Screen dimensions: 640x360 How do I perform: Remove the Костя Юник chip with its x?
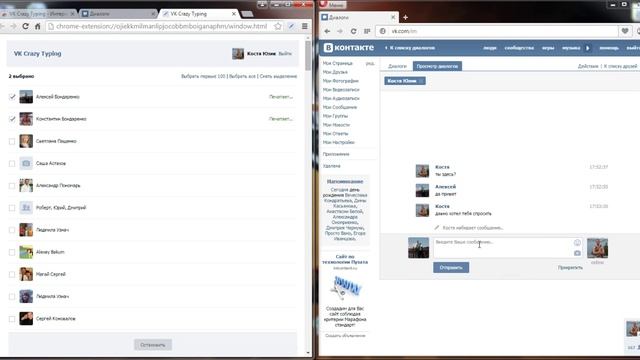point(422,81)
